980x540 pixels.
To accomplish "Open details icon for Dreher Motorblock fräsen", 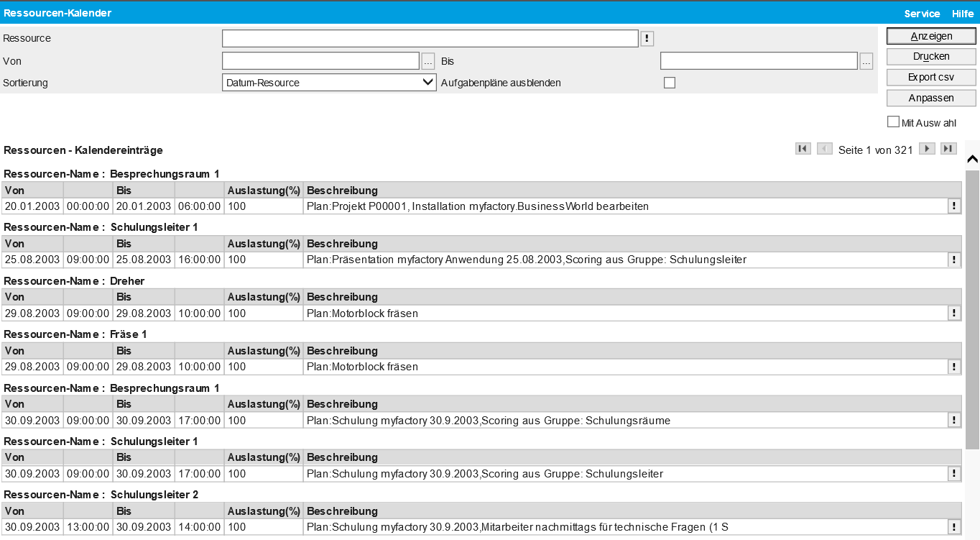I will pos(954,314).
